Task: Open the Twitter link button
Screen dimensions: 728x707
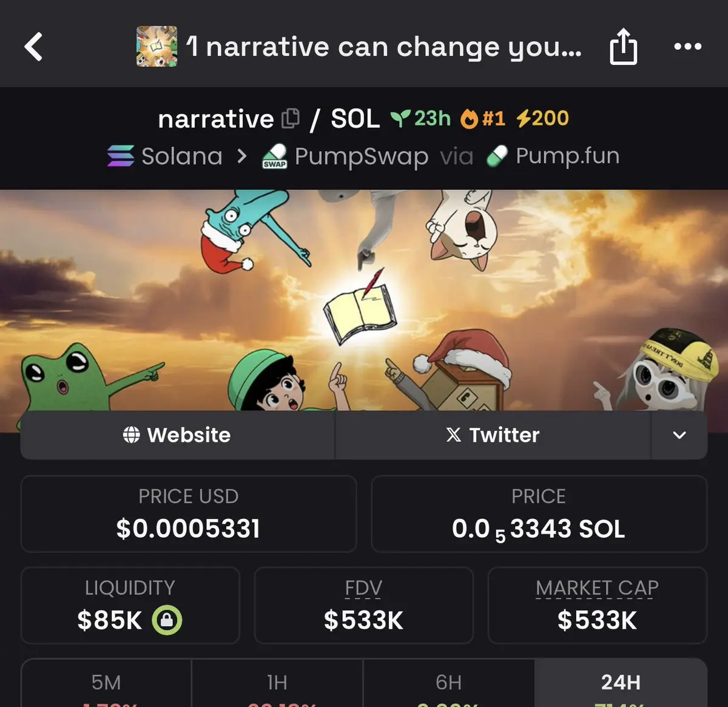Action: tap(493, 435)
